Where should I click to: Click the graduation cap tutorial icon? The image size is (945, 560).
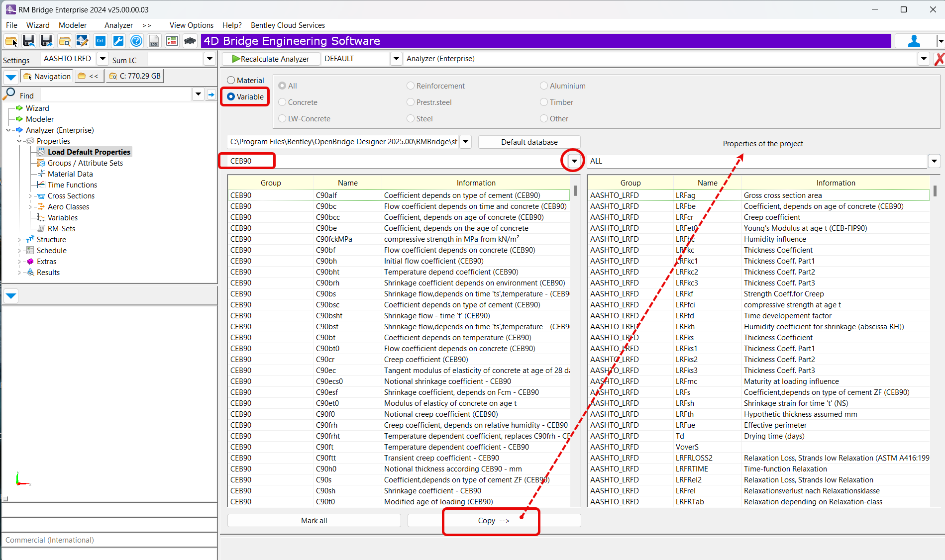tap(190, 41)
